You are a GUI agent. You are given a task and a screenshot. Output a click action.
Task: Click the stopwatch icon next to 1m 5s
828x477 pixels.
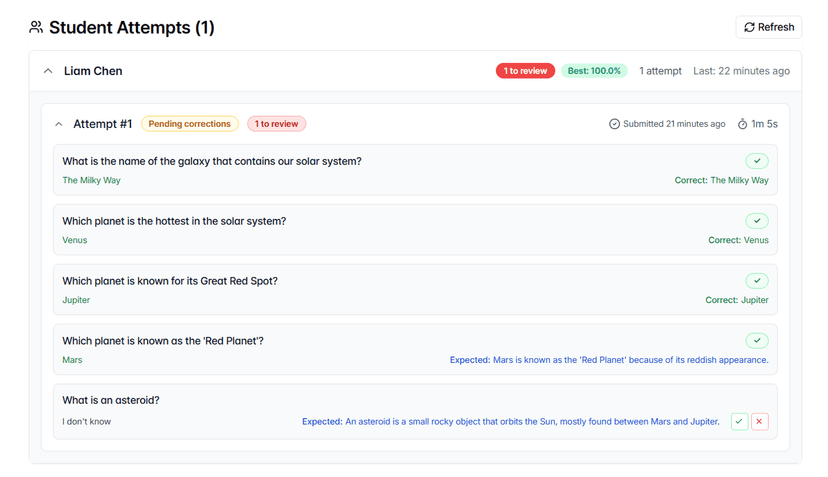pos(742,124)
